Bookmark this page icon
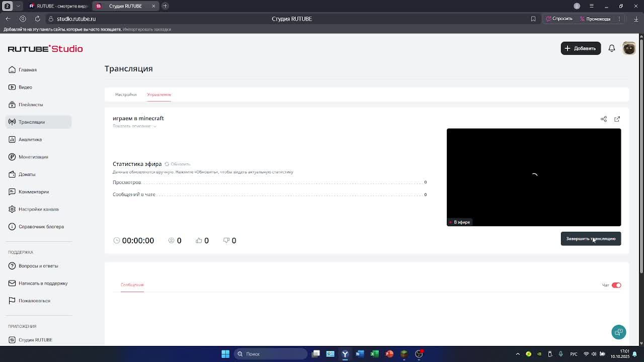 (533, 19)
